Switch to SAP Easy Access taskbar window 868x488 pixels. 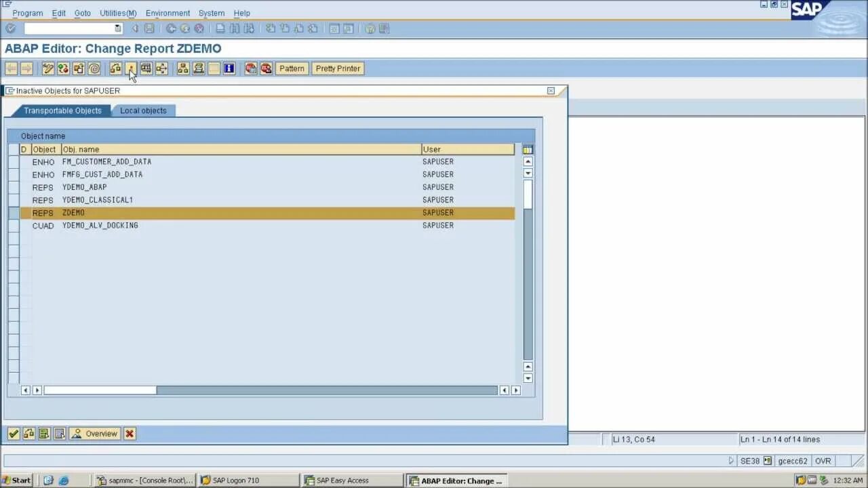353,481
